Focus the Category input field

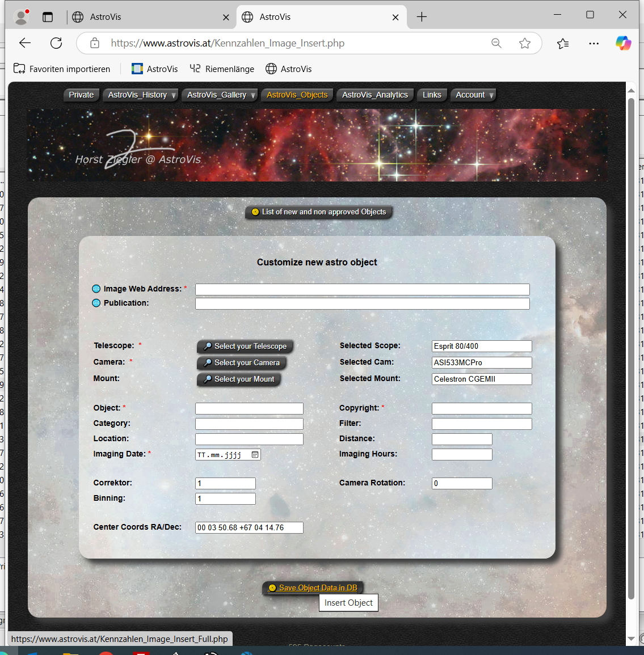tap(249, 424)
